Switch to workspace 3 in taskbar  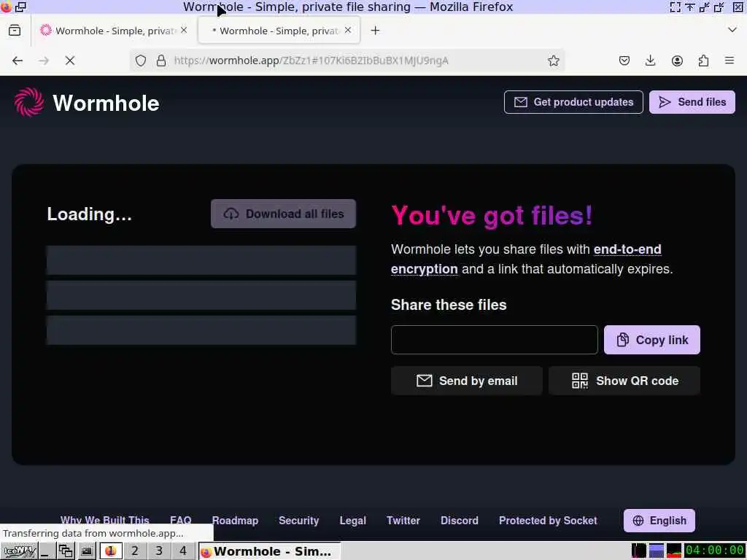[158, 551]
